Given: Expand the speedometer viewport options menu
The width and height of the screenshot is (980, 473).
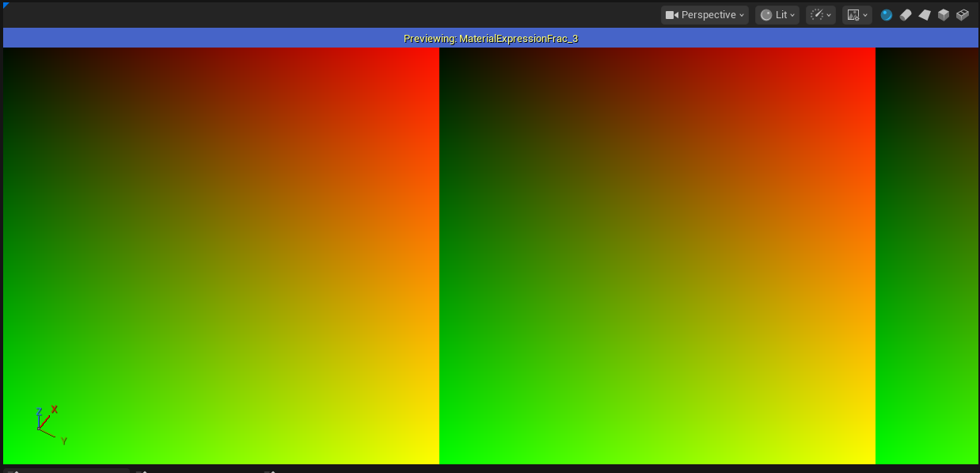Looking at the screenshot, I should (x=820, y=15).
